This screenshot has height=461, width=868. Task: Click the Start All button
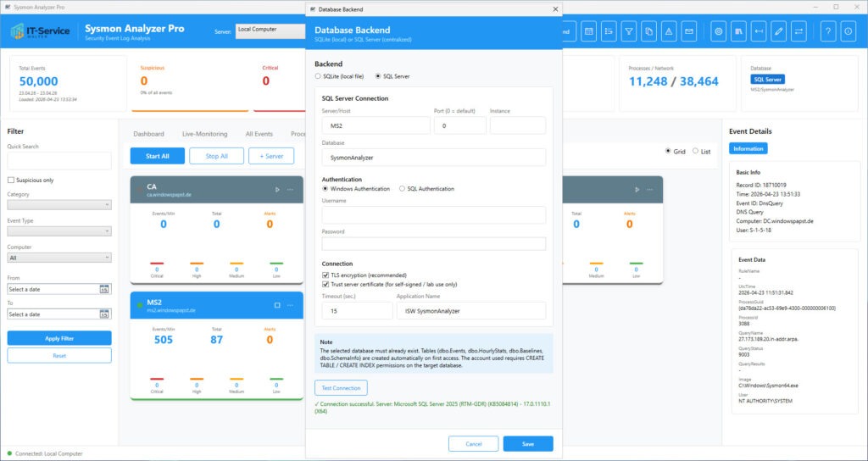157,156
